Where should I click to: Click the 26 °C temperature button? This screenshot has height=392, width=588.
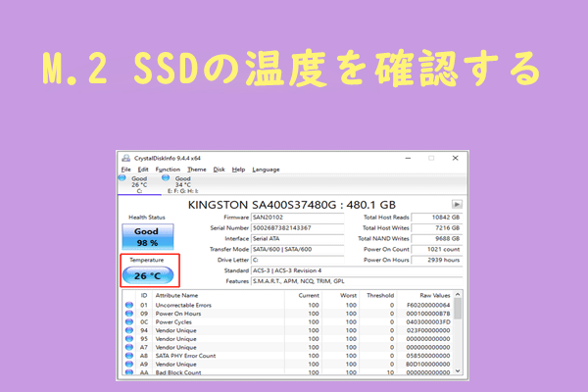(148, 275)
